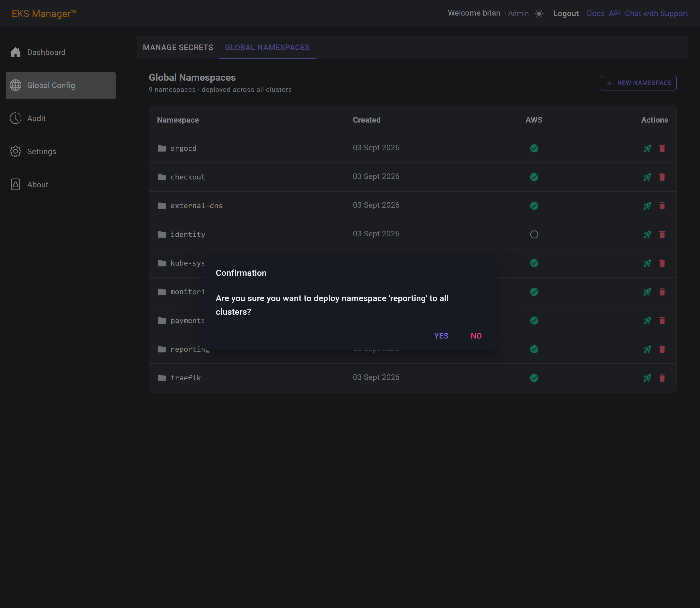Click the traefik created date 03 Sept 2026

(376, 377)
